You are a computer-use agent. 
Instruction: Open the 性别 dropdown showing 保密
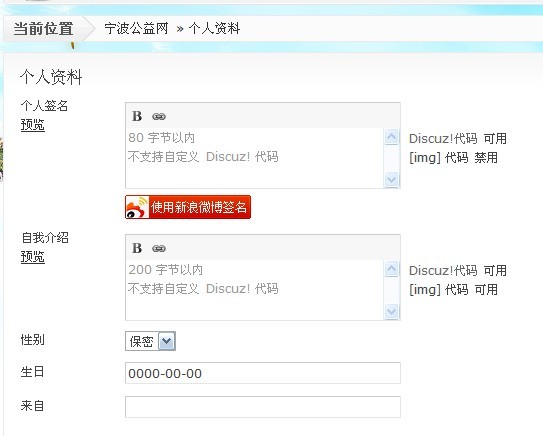tap(150, 341)
